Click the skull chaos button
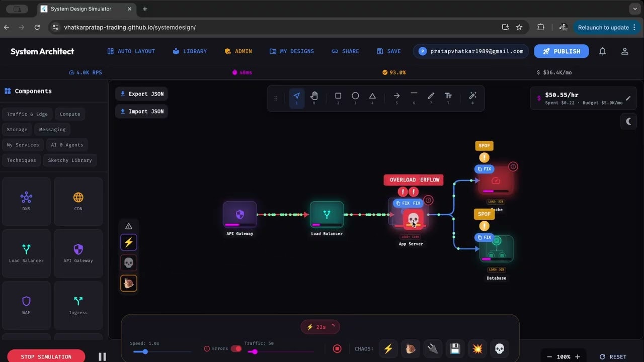 click(499, 348)
